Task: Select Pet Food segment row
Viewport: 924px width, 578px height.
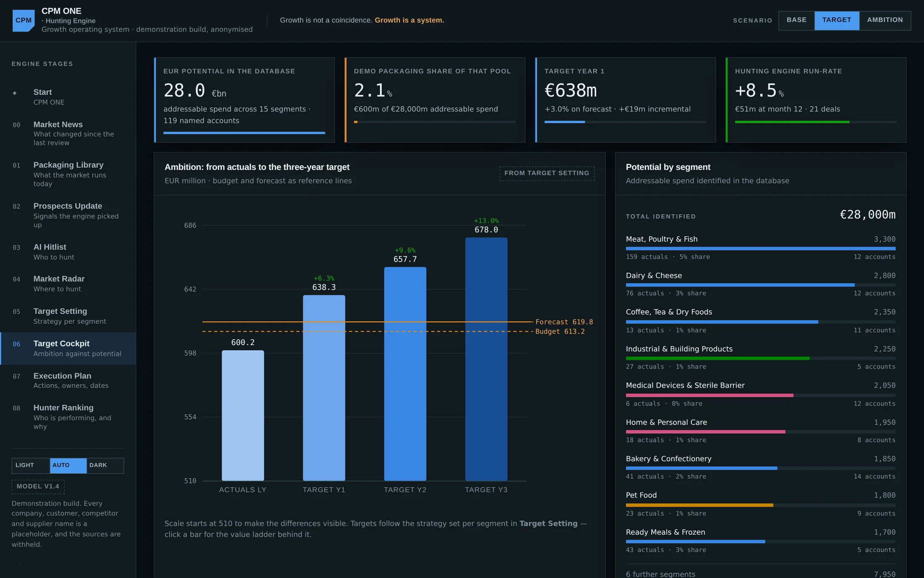Action: [x=761, y=504]
